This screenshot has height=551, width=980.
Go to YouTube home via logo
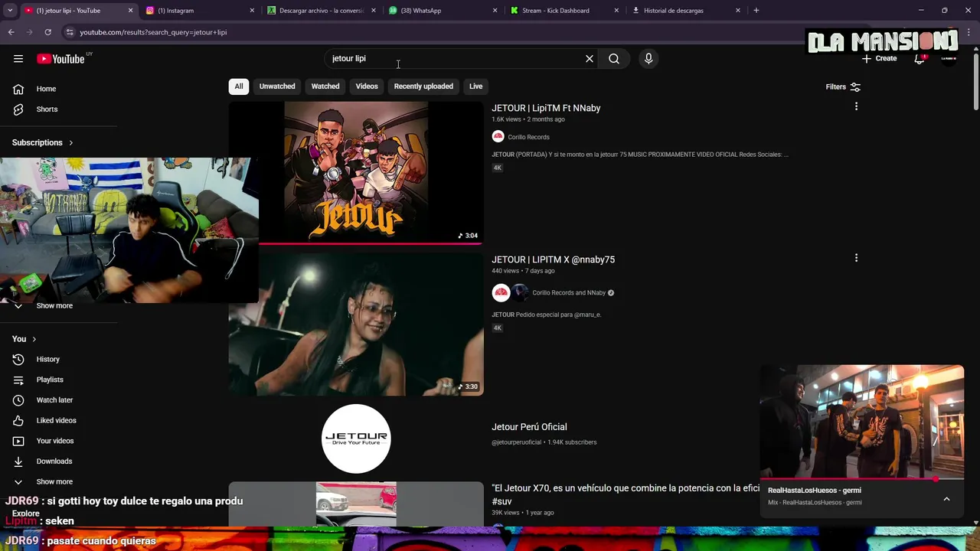click(60, 59)
